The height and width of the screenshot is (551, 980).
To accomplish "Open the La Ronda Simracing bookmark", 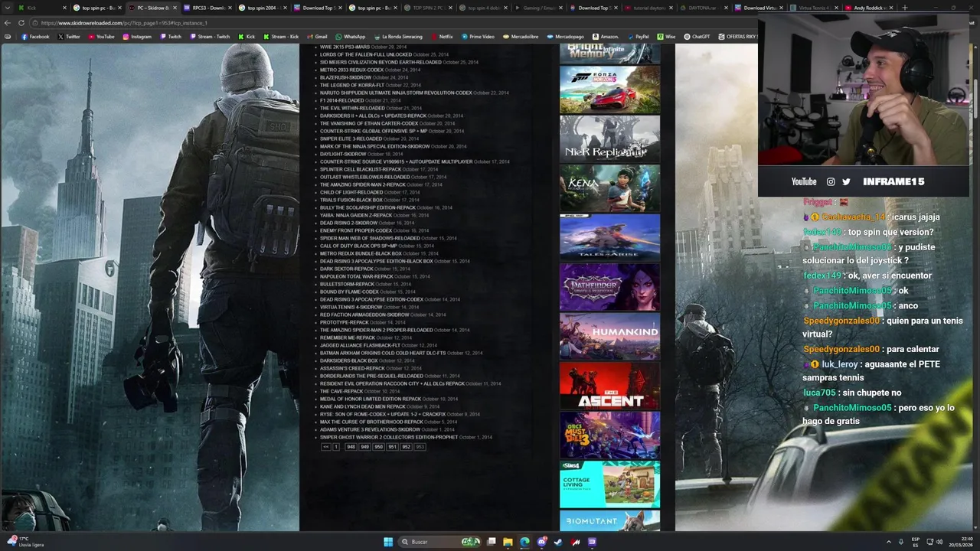I will point(397,36).
